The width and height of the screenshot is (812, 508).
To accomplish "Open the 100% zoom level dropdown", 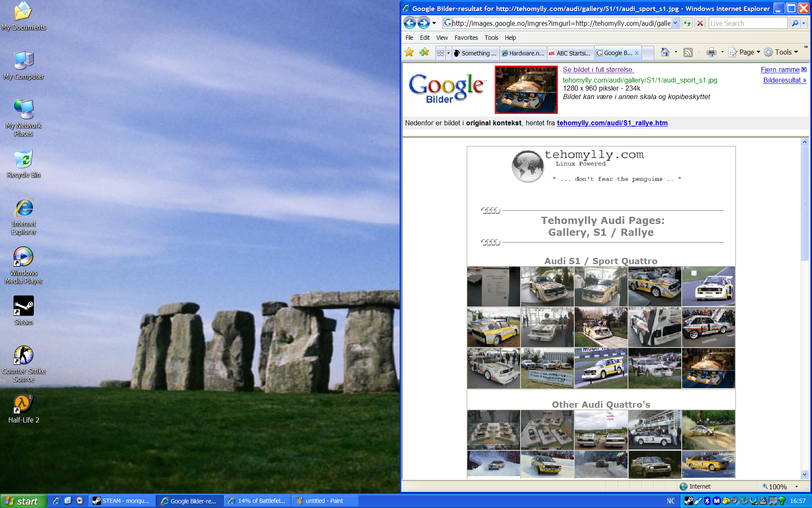I will [797, 486].
